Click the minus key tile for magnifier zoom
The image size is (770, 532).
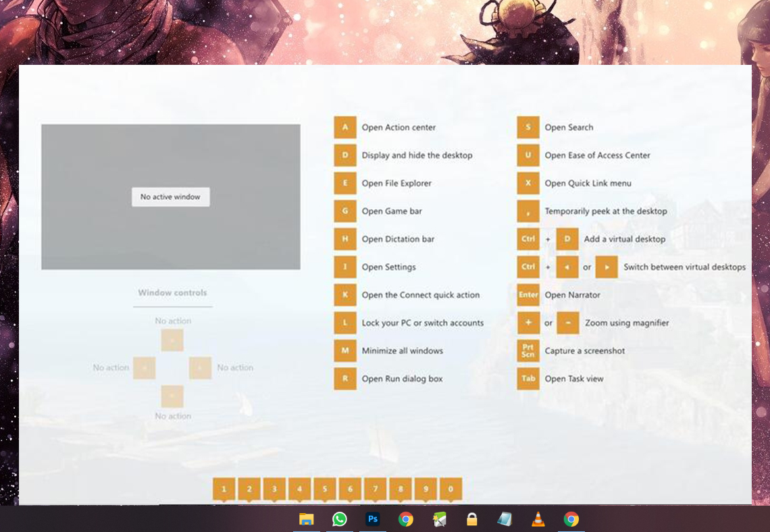[x=568, y=323]
